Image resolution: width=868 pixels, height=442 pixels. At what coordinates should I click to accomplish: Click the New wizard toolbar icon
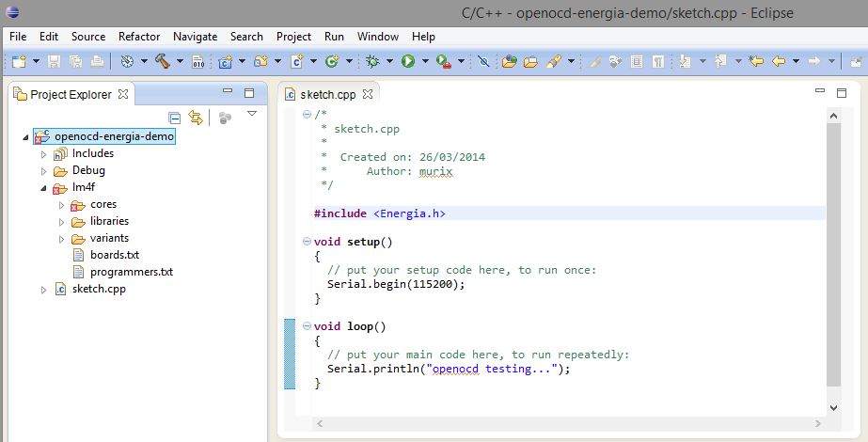[x=19, y=61]
